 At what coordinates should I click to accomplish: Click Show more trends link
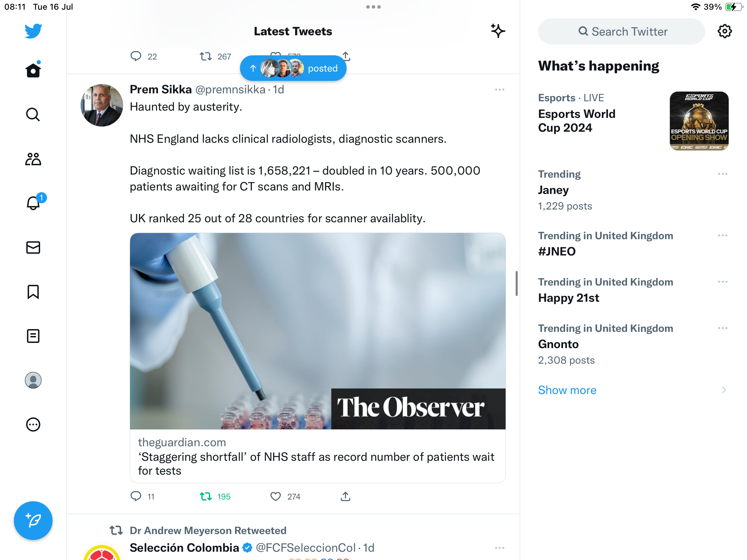coord(567,390)
